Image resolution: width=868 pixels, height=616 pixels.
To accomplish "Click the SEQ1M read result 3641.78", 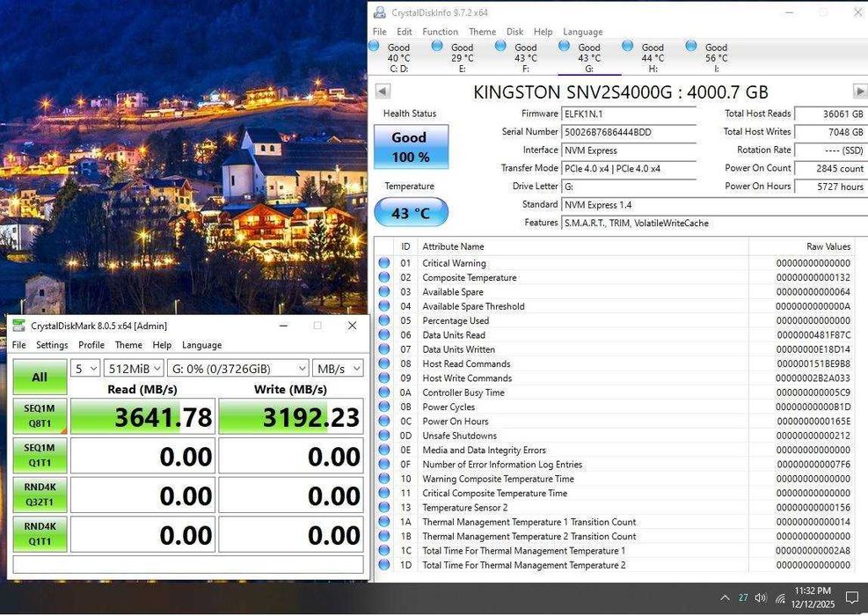I will [x=142, y=416].
